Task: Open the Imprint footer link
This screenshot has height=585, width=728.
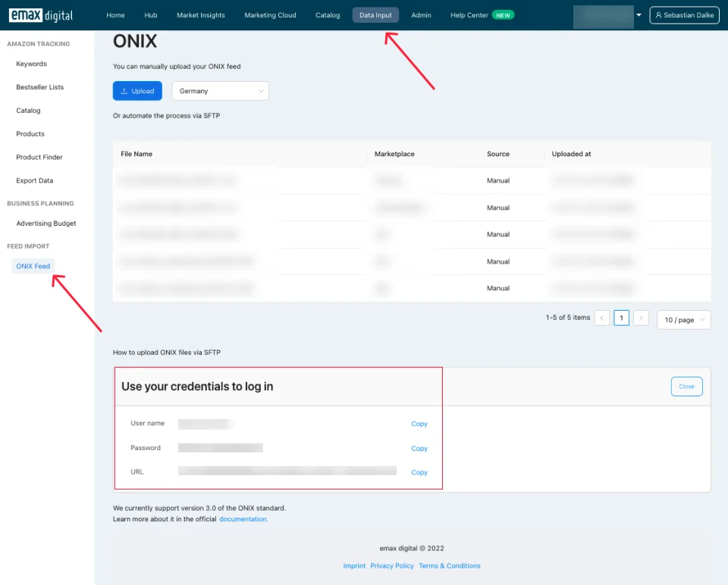Action: 354,566
